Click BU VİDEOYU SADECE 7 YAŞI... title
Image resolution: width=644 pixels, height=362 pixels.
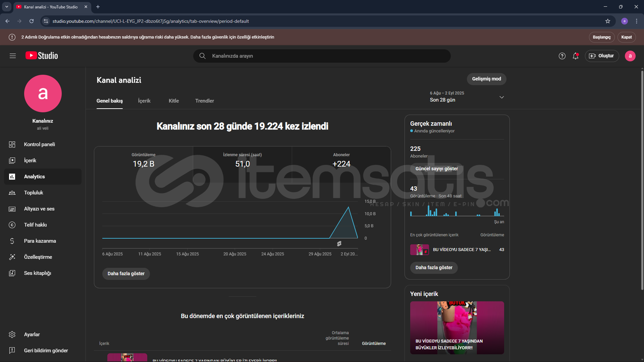[x=462, y=250]
